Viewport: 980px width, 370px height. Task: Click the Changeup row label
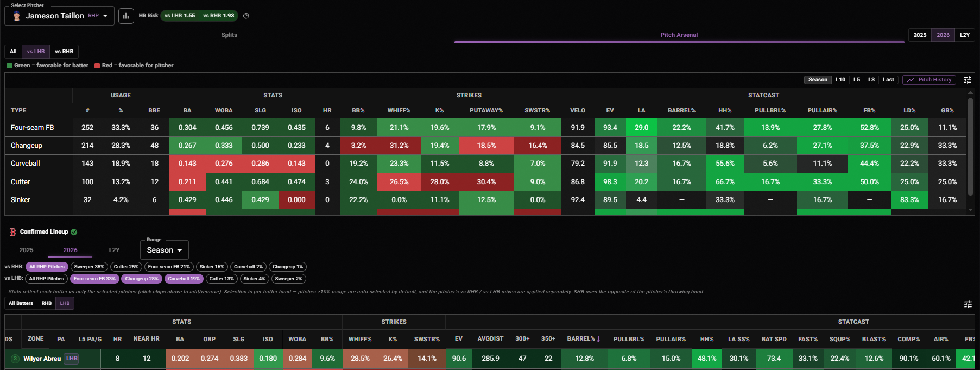point(26,146)
